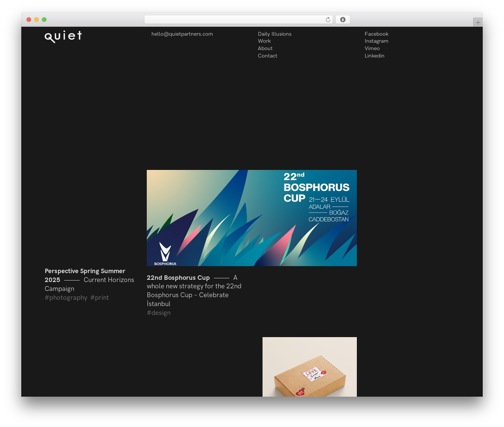Reload the page with the refresh icon

coord(328,20)
